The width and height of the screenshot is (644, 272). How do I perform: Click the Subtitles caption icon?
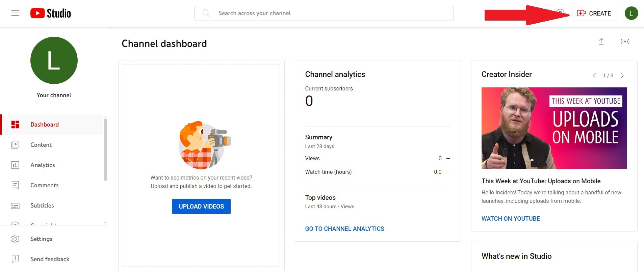[15, 206]
